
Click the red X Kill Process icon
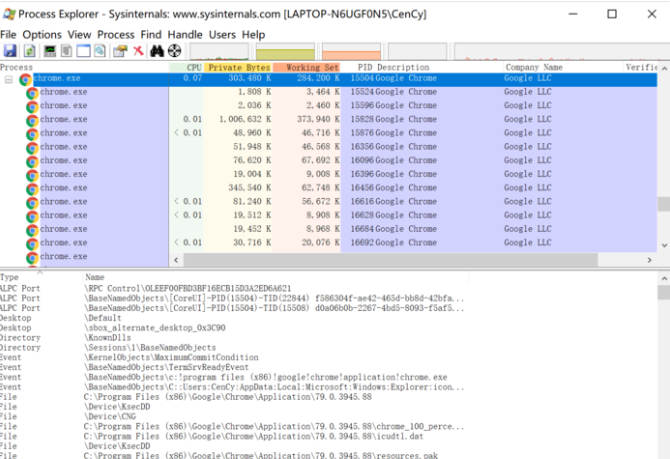138,51
